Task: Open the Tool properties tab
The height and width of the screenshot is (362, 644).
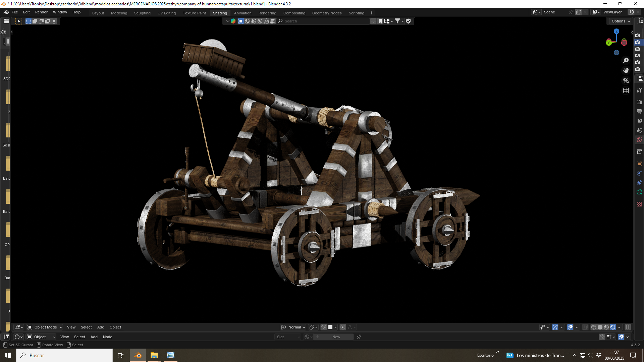Action: 639,90
